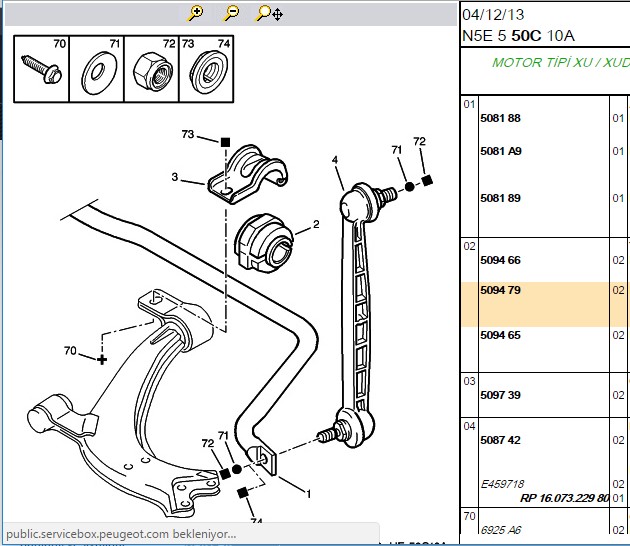Image resolution: width=630 pixels, height=546 pixels.
Task: Click quantity 01 beside 5081 88
Action: (618, 119)
